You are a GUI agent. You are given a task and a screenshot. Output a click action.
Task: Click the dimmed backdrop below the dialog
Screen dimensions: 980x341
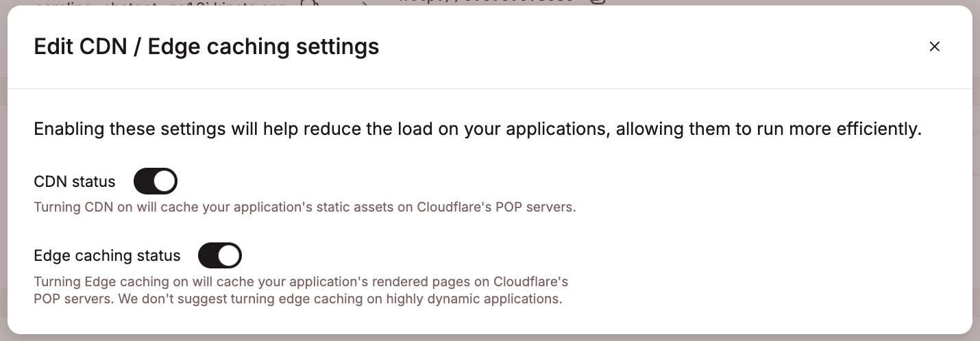[489, 338]
